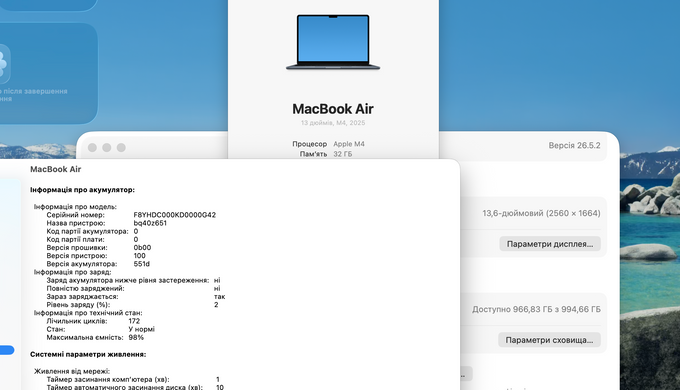Viewport: 680px width, 390px height.
Task: Select the 'Максимальна ємність:' label
Action: click(x=85, y=338)
